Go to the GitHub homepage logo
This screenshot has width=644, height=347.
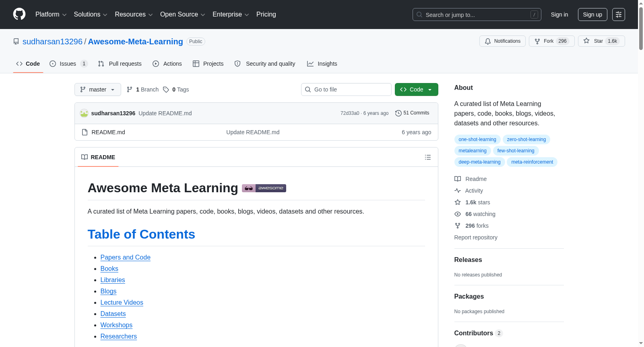point(19,14)
